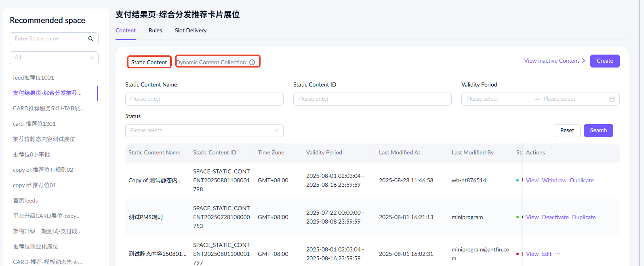The width and height of the screenshot is (644, 266).
Task: Click the Actions column header
Action: tap(535, 152)
